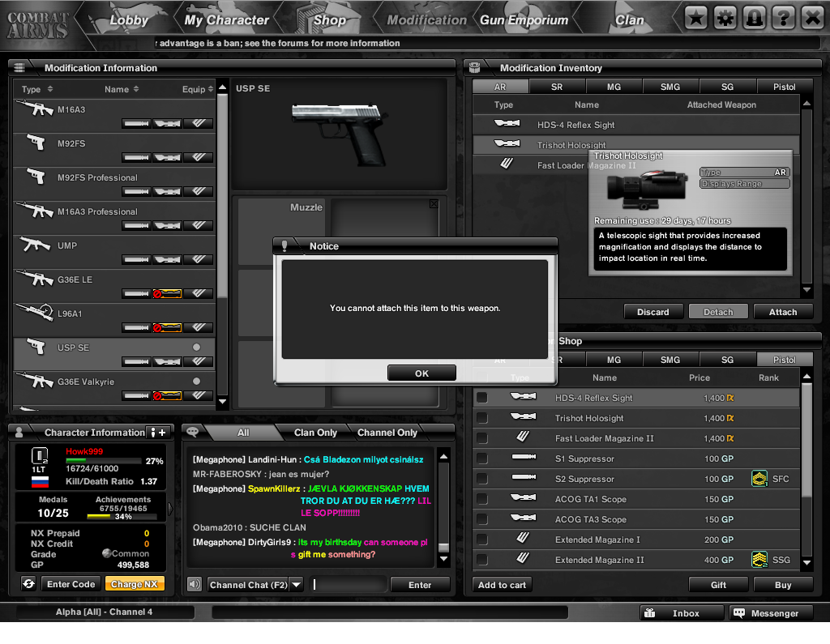This screenshot has width=830, height=644.
Task: Click the refresh icon beside Enter Code
Action: click(29, 584)
